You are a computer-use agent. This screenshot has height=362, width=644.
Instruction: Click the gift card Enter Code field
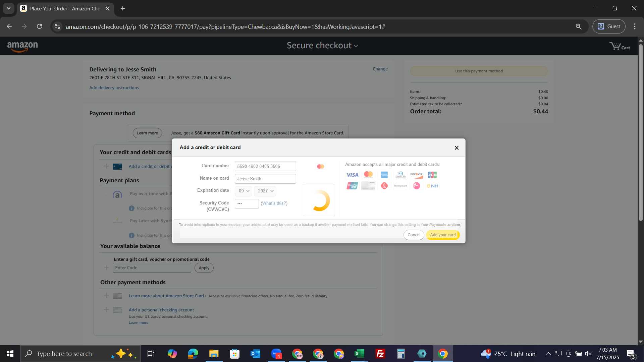[x=152, y=267]
